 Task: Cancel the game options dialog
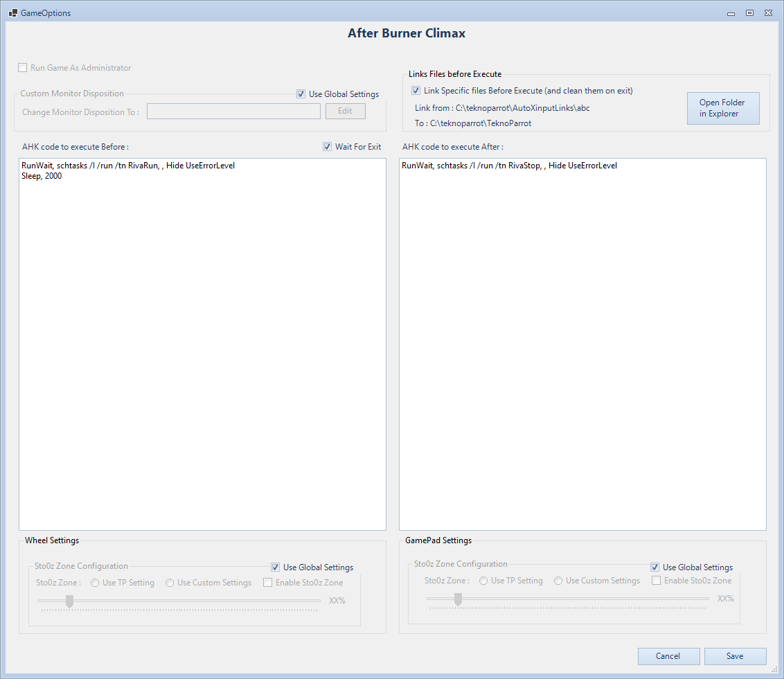pyautogui.click(x=668, y=656)
